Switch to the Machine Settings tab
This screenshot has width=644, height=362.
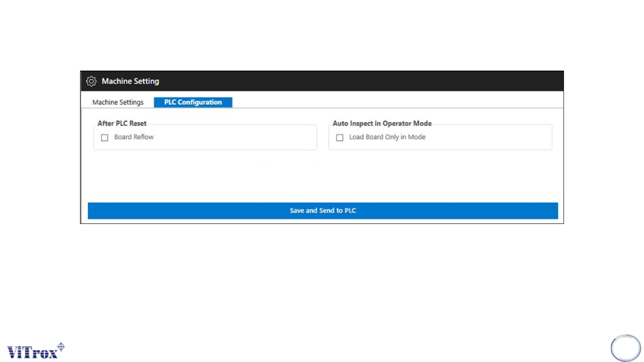118,102
